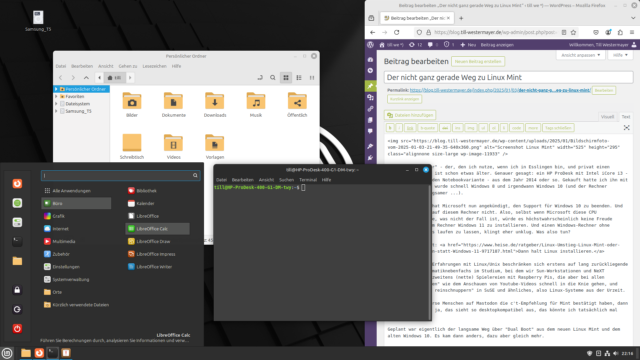Open the post permalink URL
The height and width of the screenshot is (360, 640).
coord(500,90)
